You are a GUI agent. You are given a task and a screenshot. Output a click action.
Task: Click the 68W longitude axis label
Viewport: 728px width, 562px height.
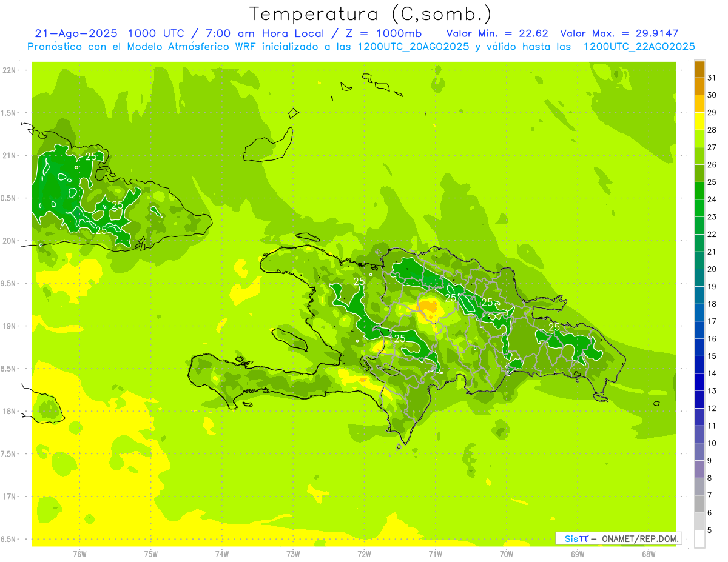tap(649, 554)
